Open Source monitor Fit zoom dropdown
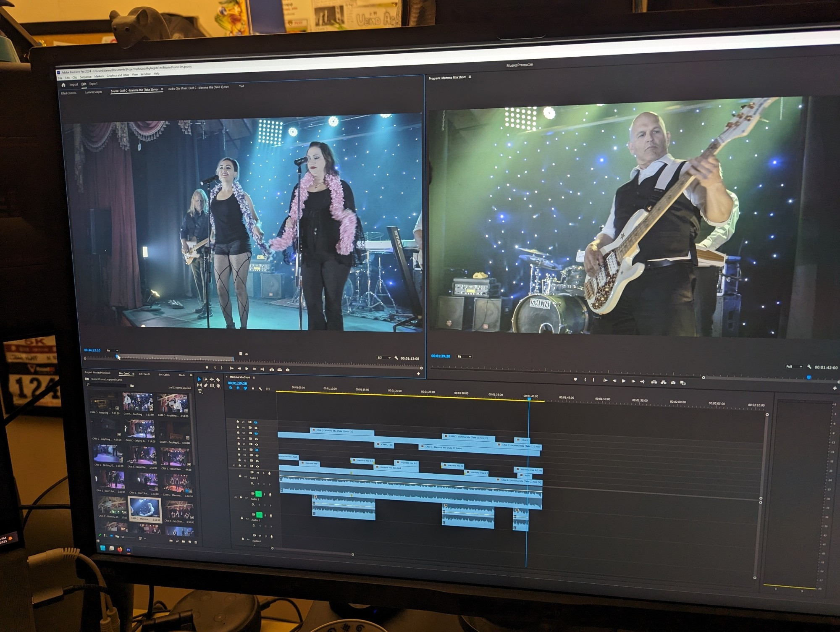 112,351
